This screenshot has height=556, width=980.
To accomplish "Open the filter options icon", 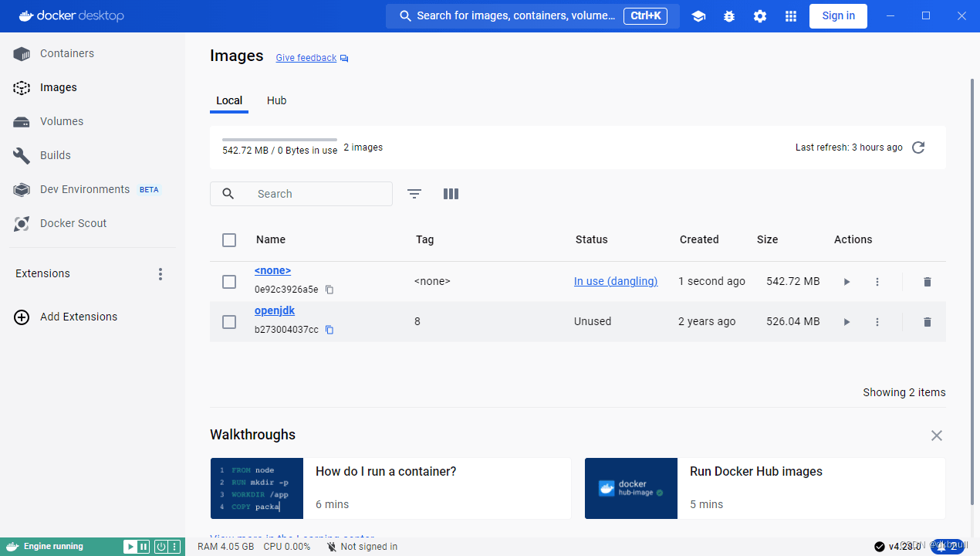I will 414,194.
